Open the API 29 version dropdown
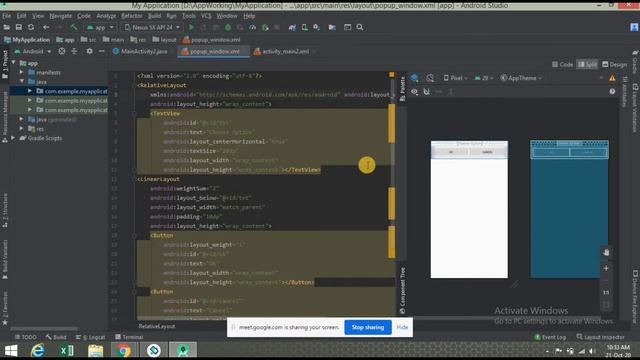640x360 pixels. coord(484,78)
